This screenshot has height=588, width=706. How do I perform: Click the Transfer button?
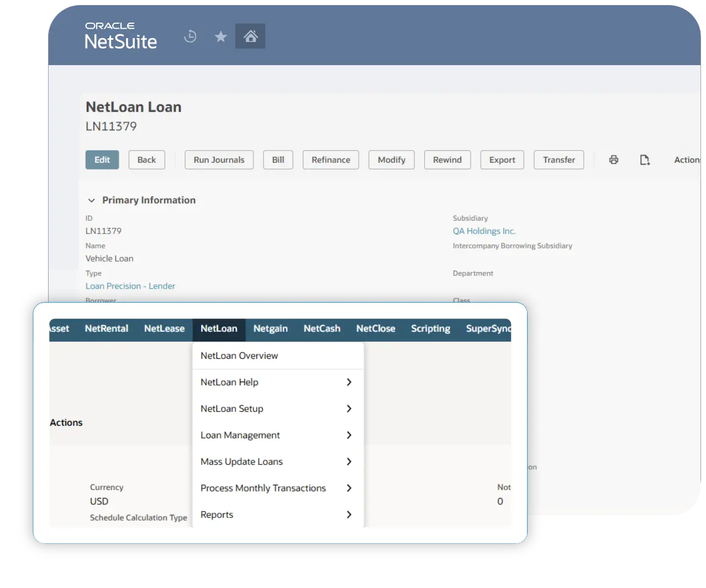pos(559,160)
